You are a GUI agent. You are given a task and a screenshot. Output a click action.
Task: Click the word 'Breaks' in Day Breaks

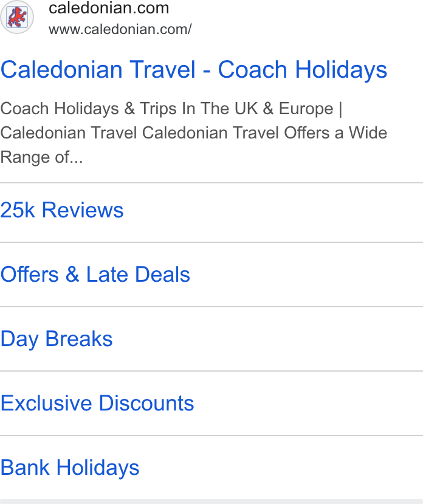(x=79, y=339)
